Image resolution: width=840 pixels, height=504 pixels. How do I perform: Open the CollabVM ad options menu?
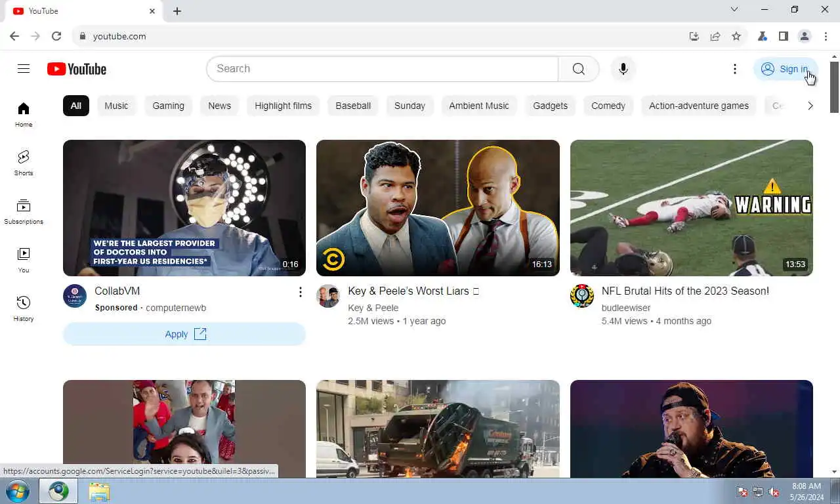[301, 292]
